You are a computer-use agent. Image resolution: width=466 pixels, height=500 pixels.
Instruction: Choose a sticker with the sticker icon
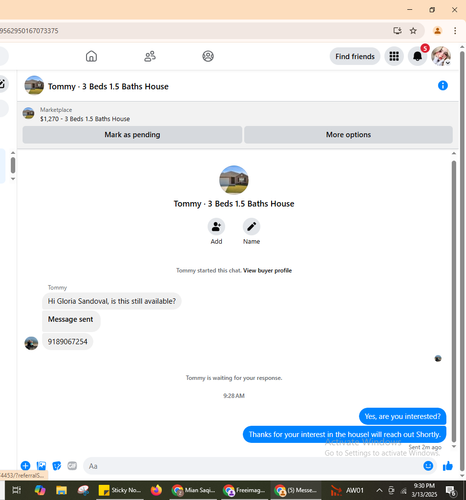point(57,466)
